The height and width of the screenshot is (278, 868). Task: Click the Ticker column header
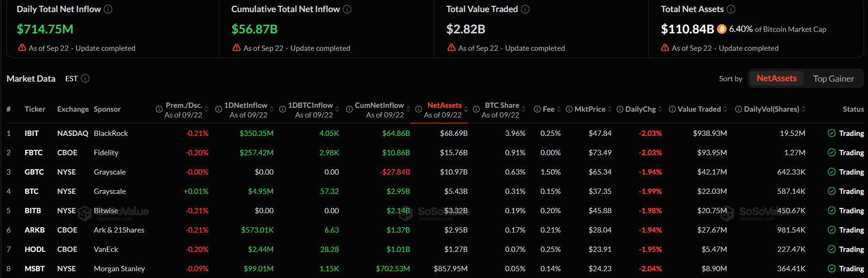tap(35, 109)
